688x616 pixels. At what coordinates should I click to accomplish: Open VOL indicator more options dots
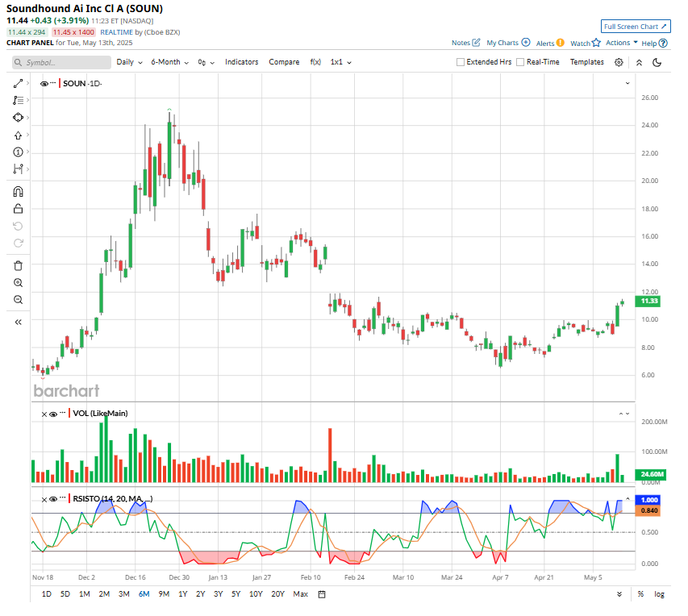(x=62, y=413)
